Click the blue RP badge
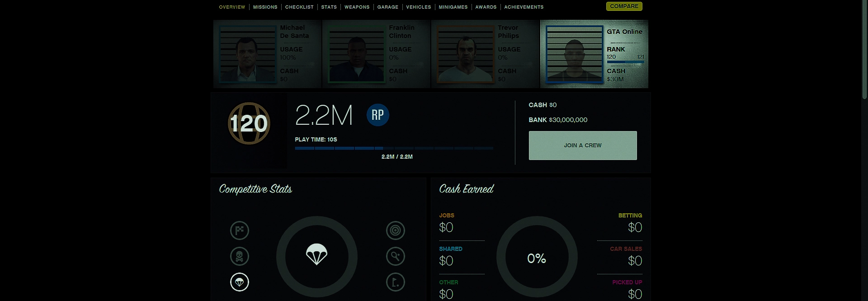The width and height of the screenshot is (868, 301). coord(377,115)
